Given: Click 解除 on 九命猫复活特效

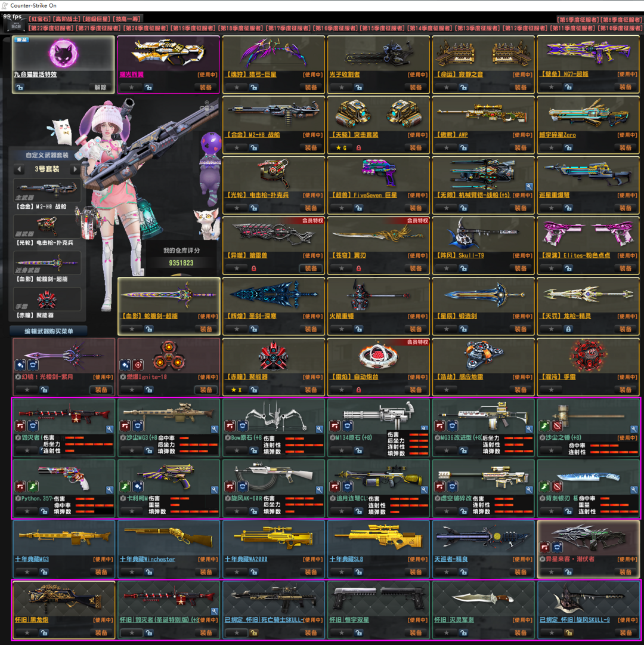Looking at the screenshot, I should click(x=100, y=87).
